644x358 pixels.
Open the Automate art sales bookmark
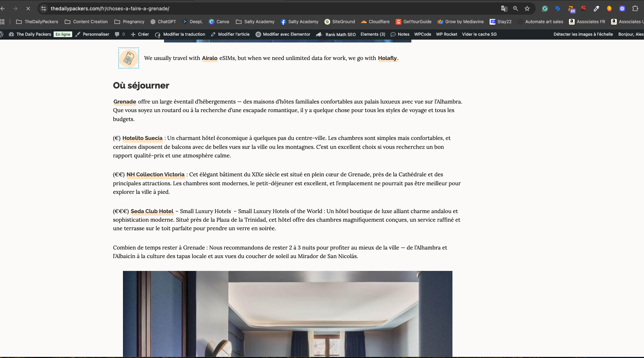point(540,22)
